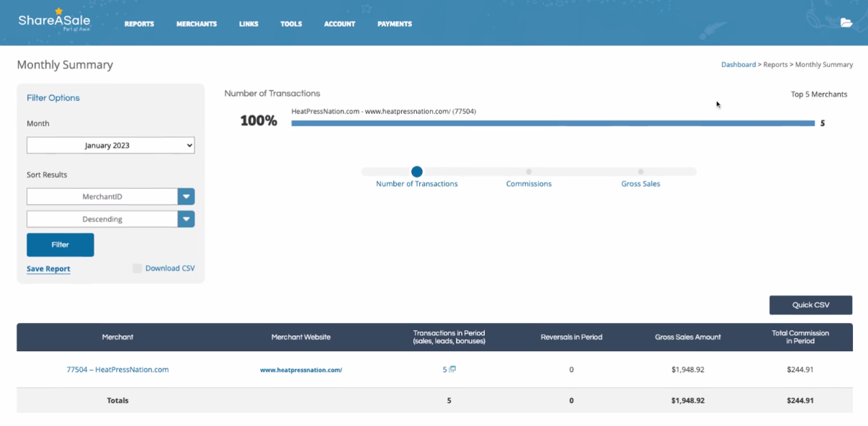Select Gross Sales chart point
Viewport: 868px width, 426px height.
tap(640, 172)
